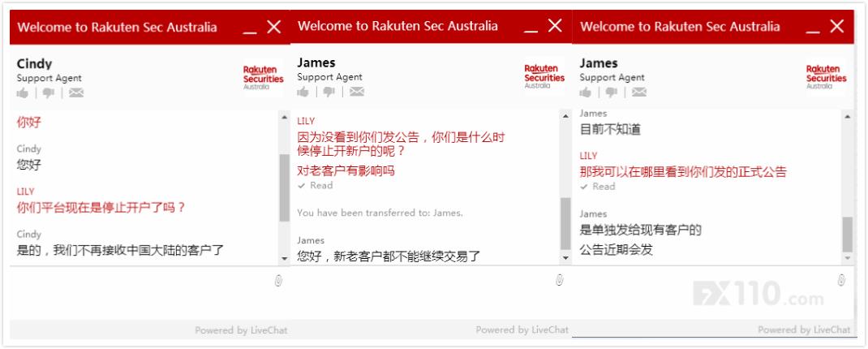
Task: Attach file paperclip in Cindy chat window
Action: click(x=278, y=282)
